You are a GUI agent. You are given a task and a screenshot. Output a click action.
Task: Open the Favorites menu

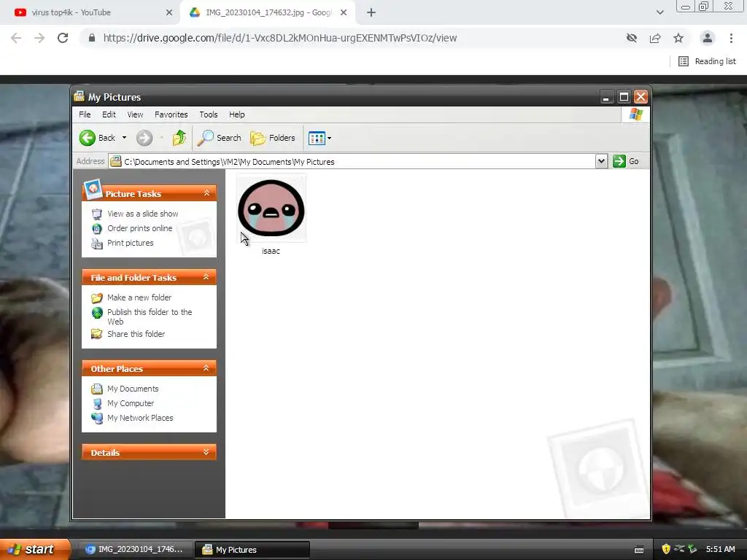click(x=171, y=114)
